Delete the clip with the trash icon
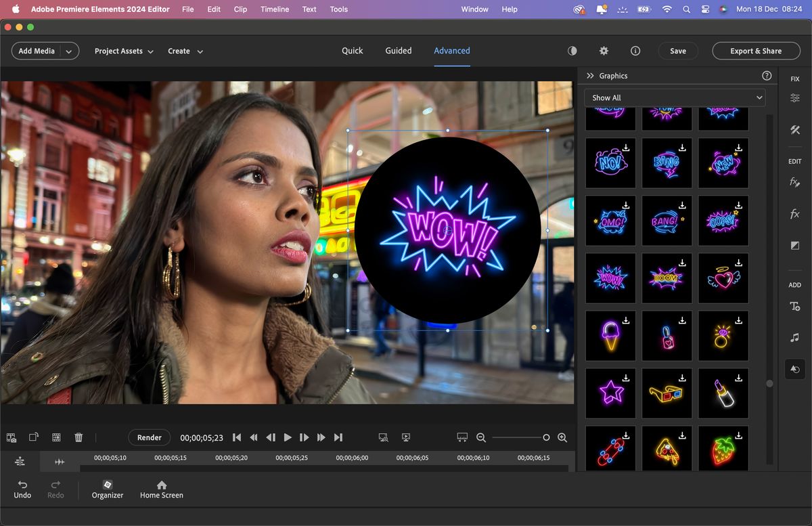 pos(78,437)
